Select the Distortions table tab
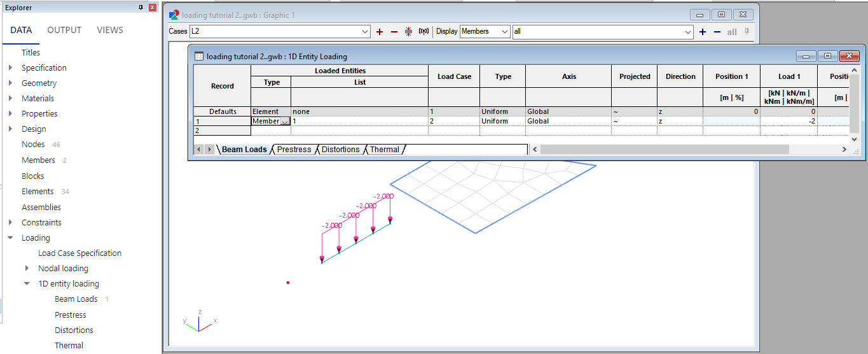The width and height of the screenshot is (868, 354). point(340,150)
